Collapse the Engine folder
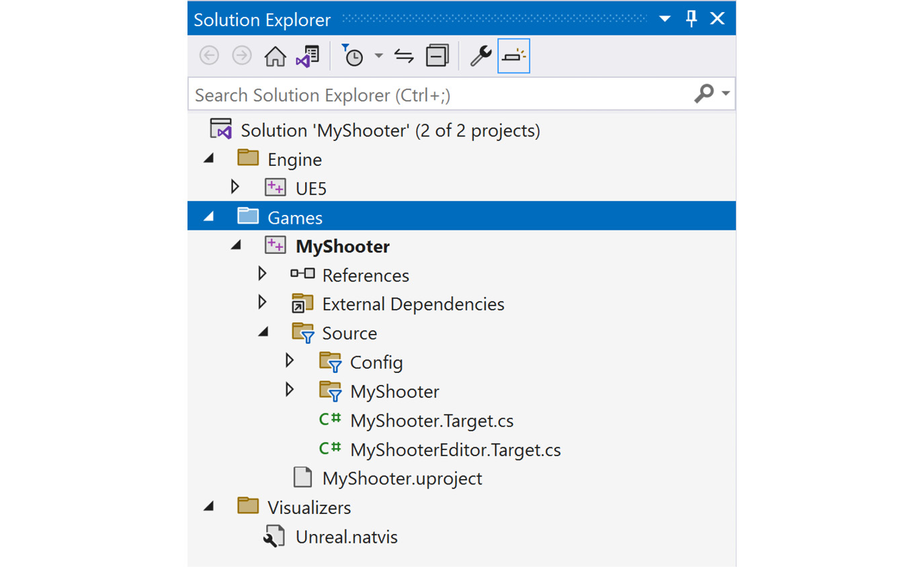 209,159
